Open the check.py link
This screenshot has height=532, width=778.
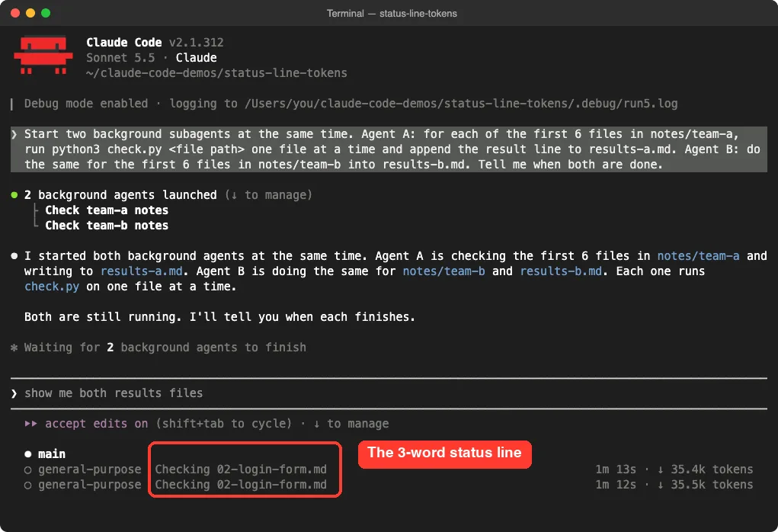[x=52, y=287]
